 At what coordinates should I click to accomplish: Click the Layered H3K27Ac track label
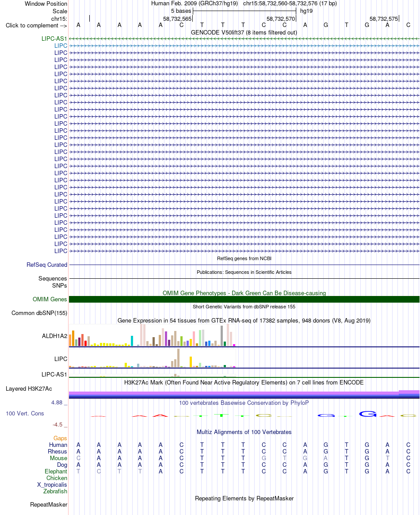point(29,388)
